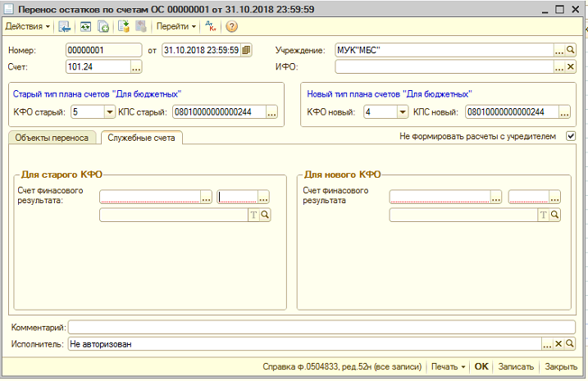Clear Исполнитель field with X icon
588x381 pixels.
coord(558,344)
